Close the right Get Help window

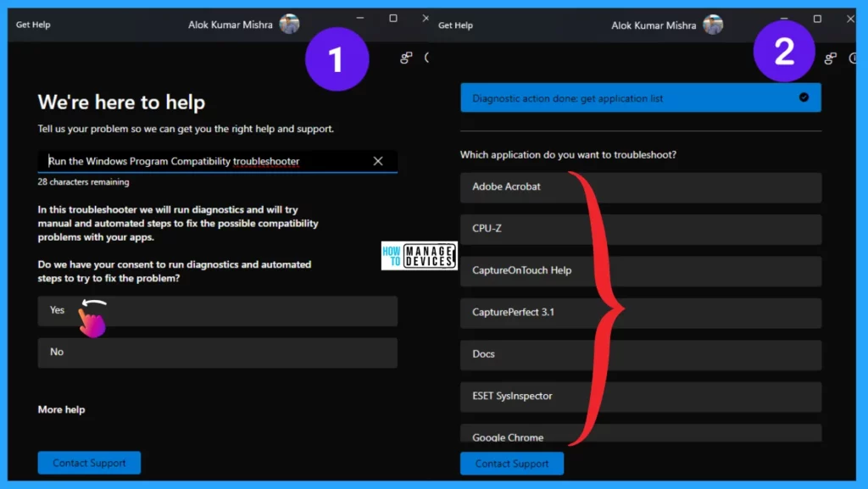point(850,19)
